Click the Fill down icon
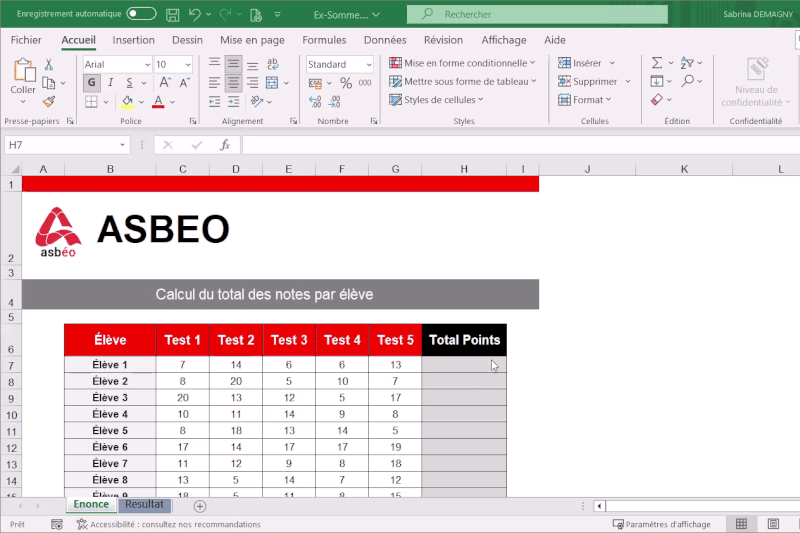The height and width of the screenshot is (533, 800). coord(657,81)
